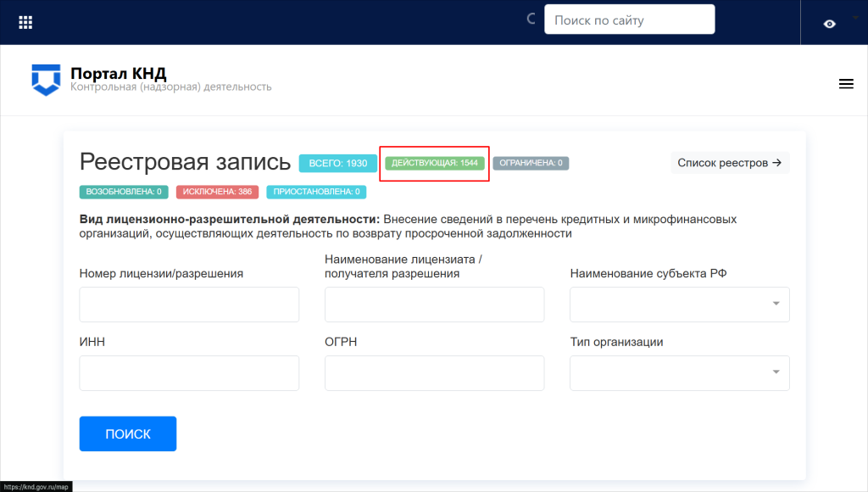Click the Номер лицензии/разрешения input field
The width and height of the screenshot is (868, 492).
point(189,305)
